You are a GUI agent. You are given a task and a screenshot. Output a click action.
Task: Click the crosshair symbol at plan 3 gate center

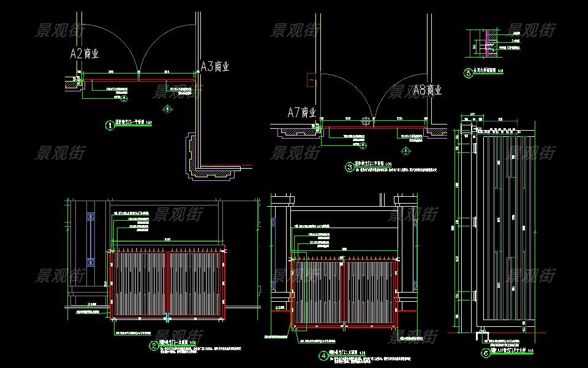point(366,121)
